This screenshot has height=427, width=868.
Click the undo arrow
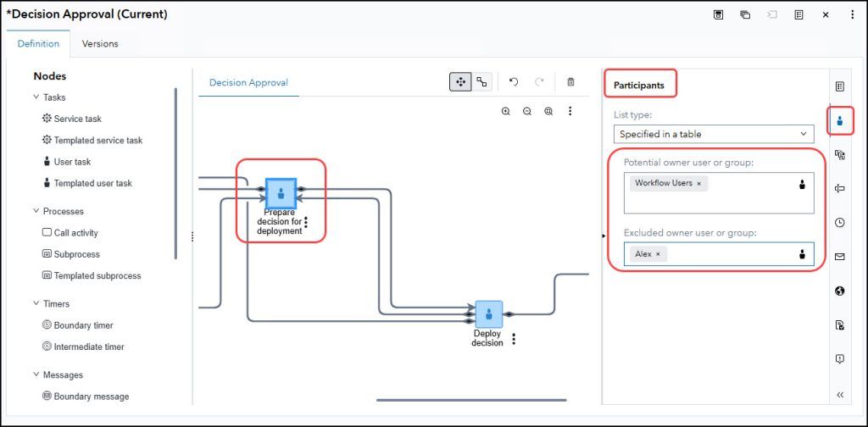tap(513, 82)
